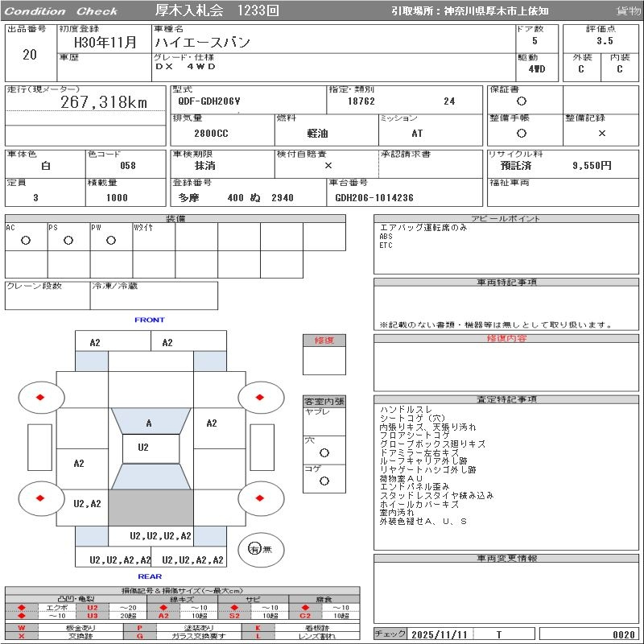Screen dimensions: 644x644
Task: Click the 修復 repair header box
Action: 324,341
